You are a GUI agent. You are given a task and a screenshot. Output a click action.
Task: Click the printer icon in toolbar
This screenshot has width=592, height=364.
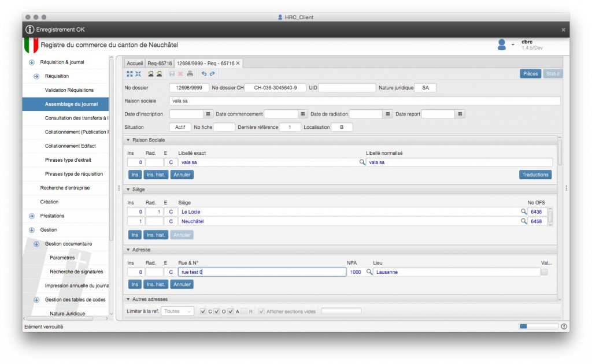(190, 73)
